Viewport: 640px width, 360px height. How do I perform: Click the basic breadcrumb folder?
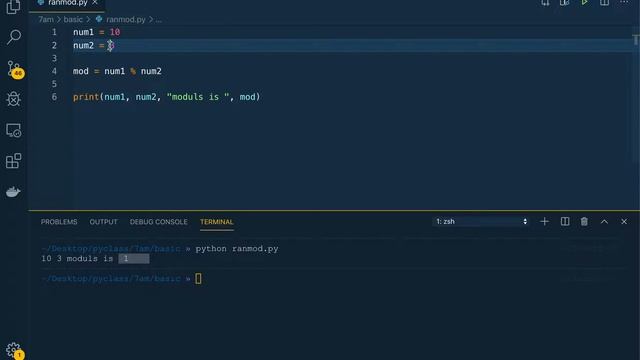(73, 20)
